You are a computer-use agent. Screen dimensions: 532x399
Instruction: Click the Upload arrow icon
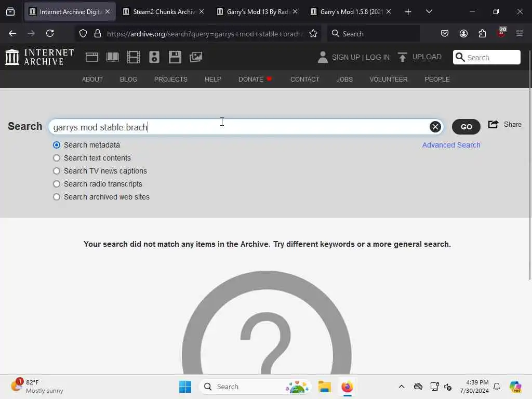[403, 57]
